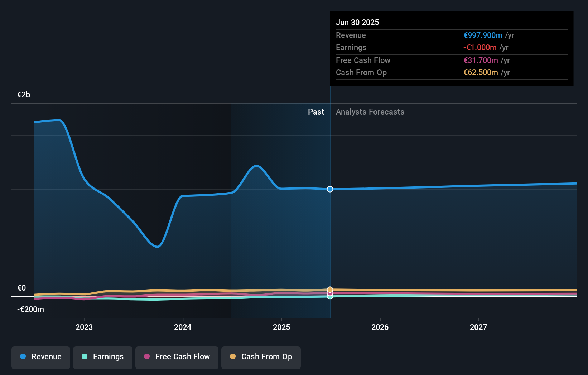Viewport: 588px width, 375px height.
Task: Click the orange Cash From Op legend dot
Action: [233, 357]
